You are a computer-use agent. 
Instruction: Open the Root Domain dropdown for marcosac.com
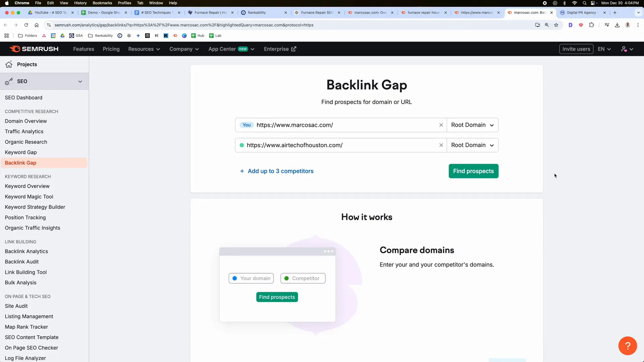point(473,125)
